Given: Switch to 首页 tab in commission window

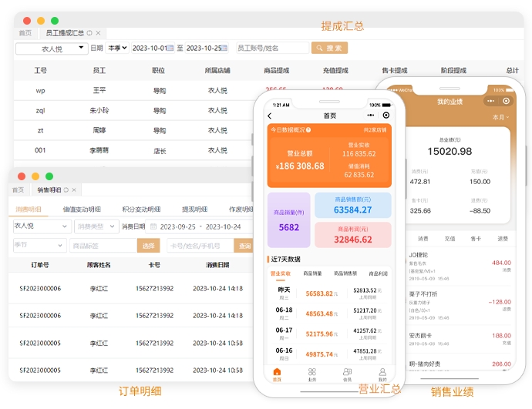Looking at the screenshot, I should (x=25, y=33).
